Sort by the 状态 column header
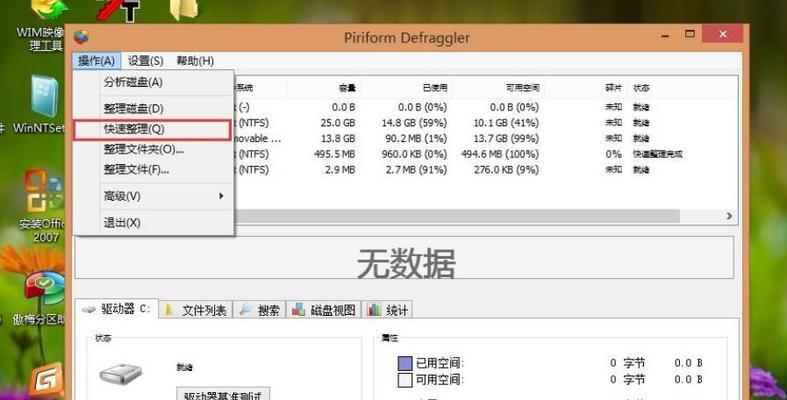The height and width of the screenshot is (400, 787). [x=641, y=88]
